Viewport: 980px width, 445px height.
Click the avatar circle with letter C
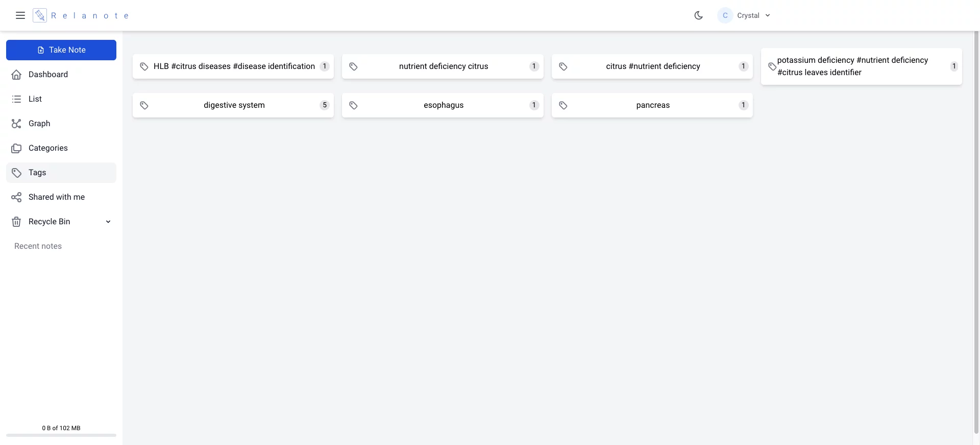point(725,15)
